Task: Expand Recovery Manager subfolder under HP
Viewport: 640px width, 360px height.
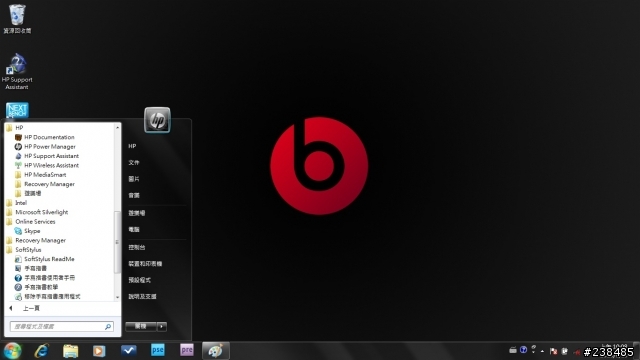Action: pos(44,184)
